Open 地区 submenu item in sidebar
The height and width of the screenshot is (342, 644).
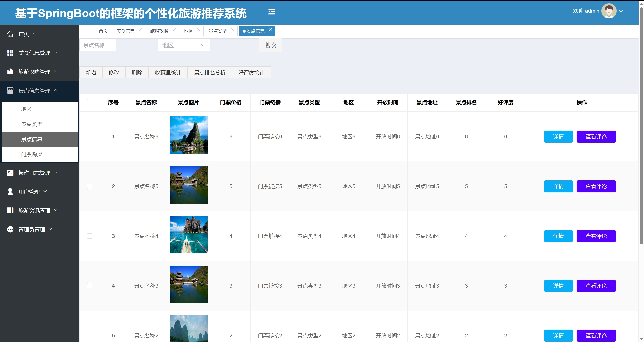click(x=40, y=109)
